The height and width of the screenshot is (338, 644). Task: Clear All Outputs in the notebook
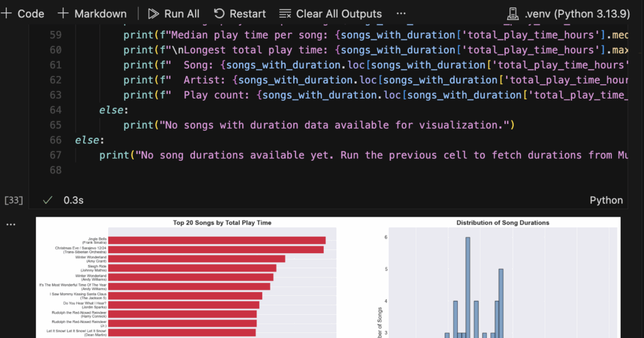point(330,13)
